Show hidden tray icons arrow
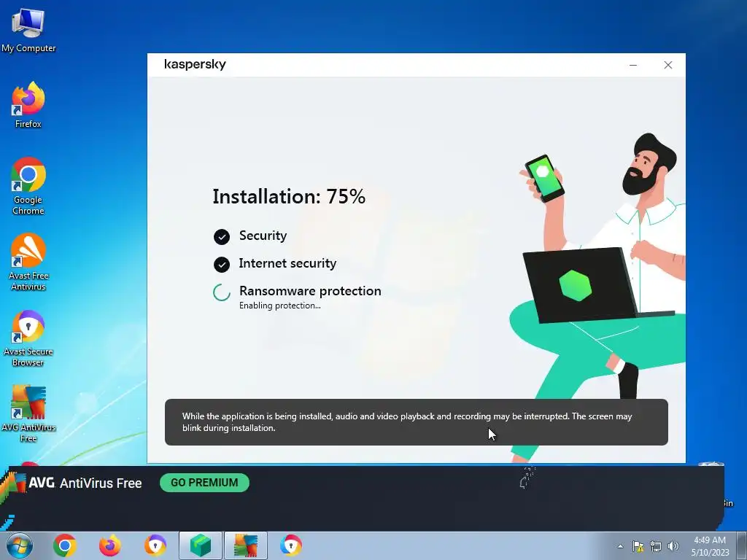The height and width of the screenshot is (560, 747). click(x=620, y=546)
